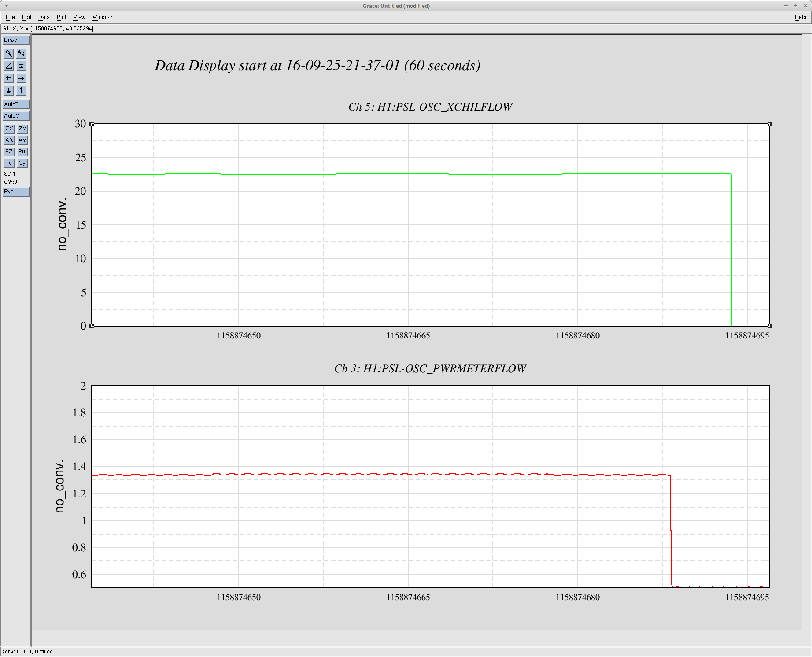812x657 pixels.
Task: Click the bottom-left selection handle of upper graph
Action: (x=92, y=326)
